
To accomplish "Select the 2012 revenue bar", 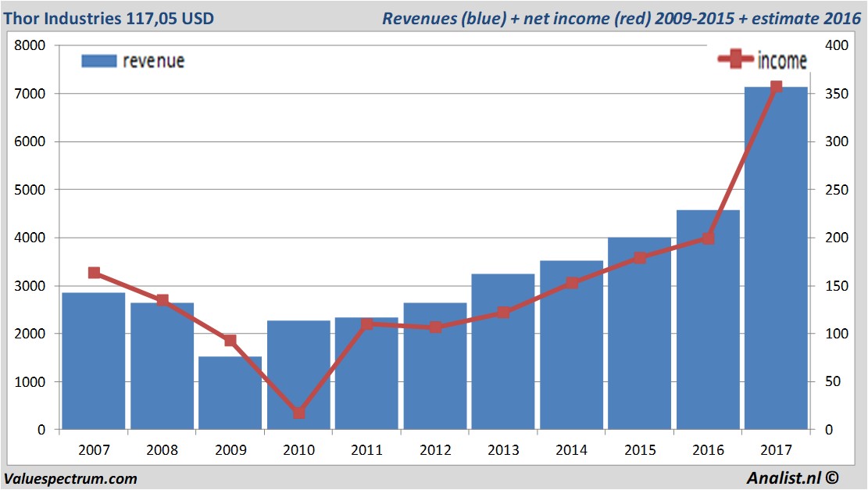I will point(435,366).
